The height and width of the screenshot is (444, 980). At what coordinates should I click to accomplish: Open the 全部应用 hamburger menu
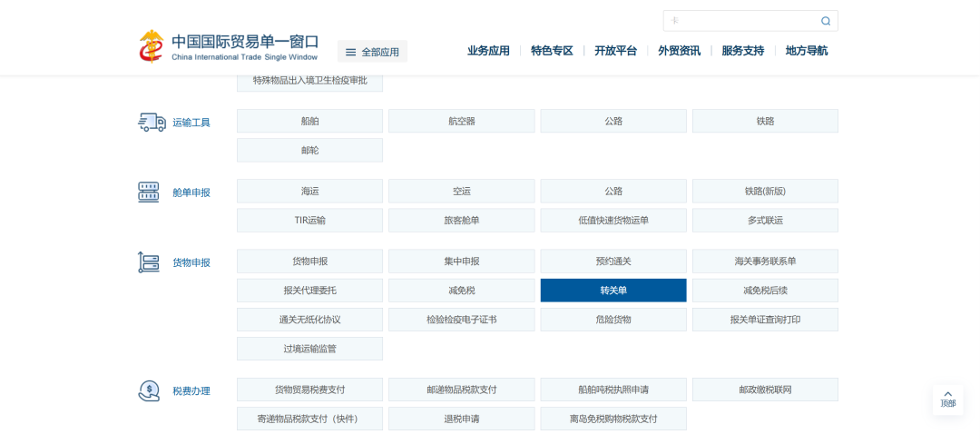(x=372, y=52)
